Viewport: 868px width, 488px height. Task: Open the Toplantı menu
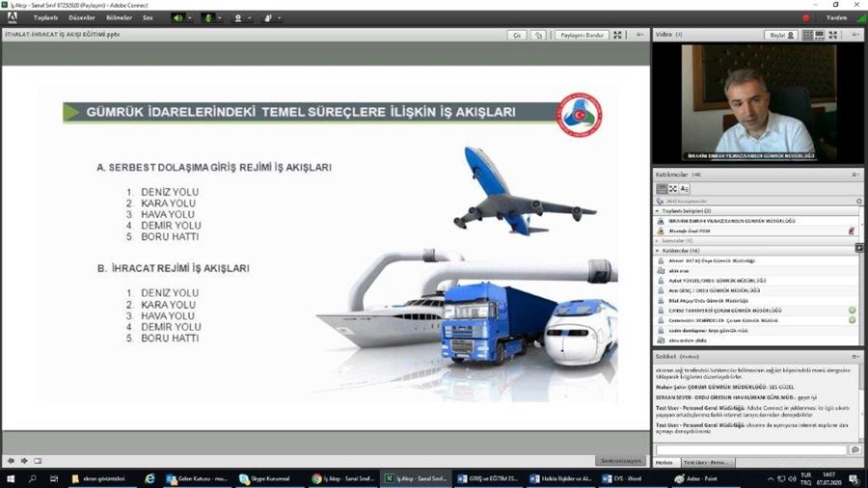[45, 17]
